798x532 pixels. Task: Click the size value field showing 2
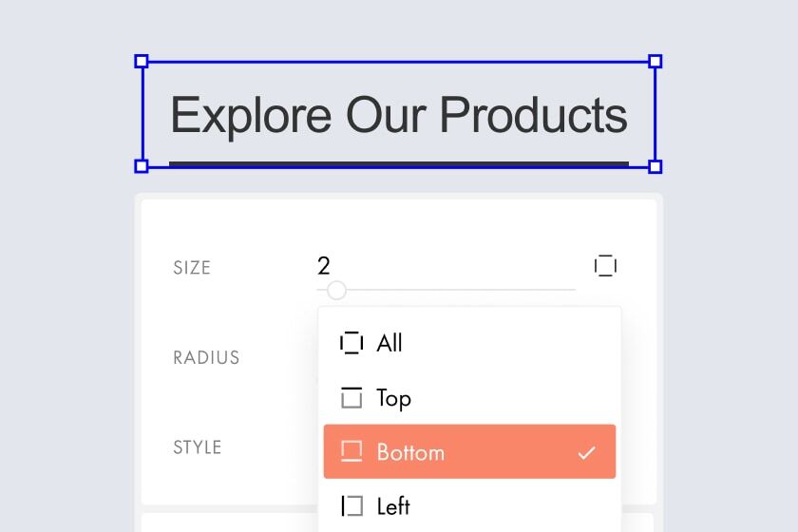[x=324, y=266]
